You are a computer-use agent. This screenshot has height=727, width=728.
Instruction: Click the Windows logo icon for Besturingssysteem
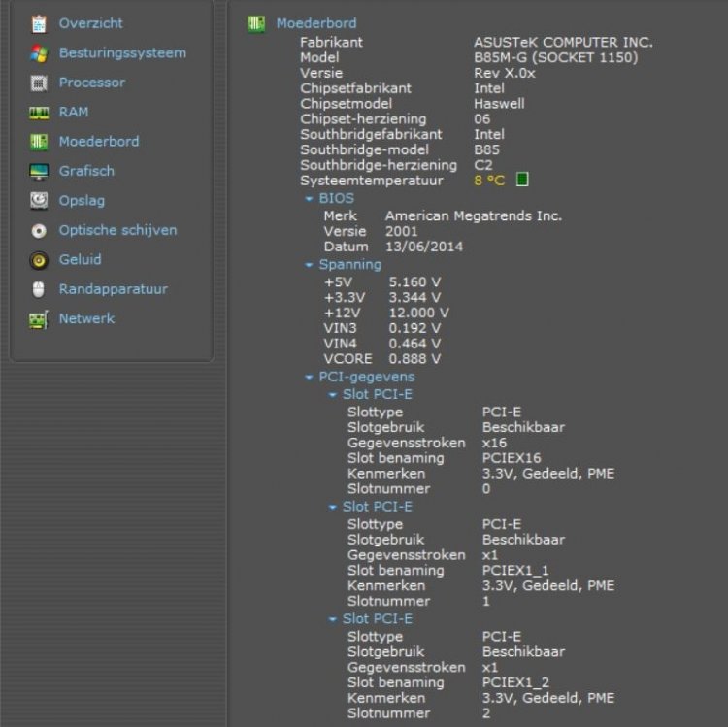point(39,53)
